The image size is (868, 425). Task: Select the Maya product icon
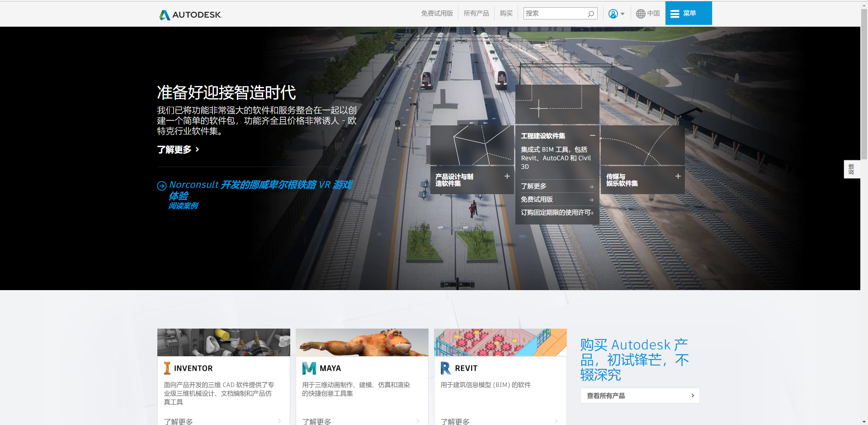click(309, 368)
